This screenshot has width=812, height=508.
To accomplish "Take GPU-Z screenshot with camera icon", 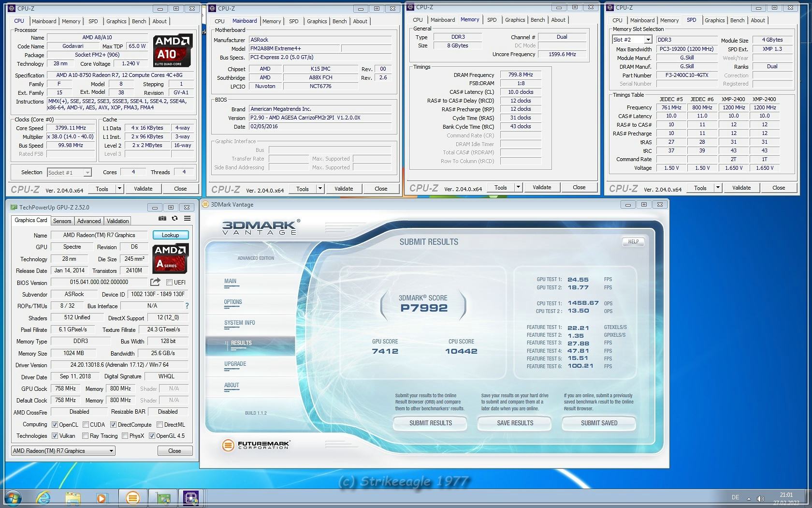I will coord(162,219).
